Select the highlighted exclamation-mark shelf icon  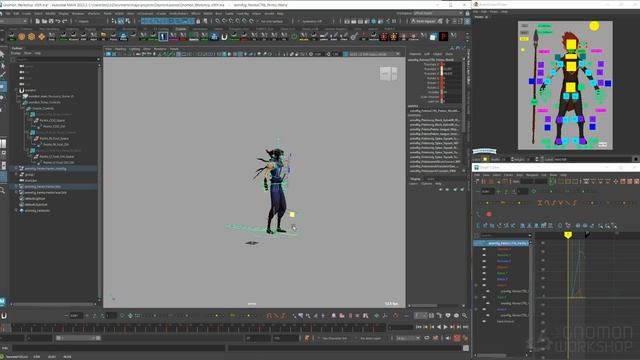[x=163, y=37]
